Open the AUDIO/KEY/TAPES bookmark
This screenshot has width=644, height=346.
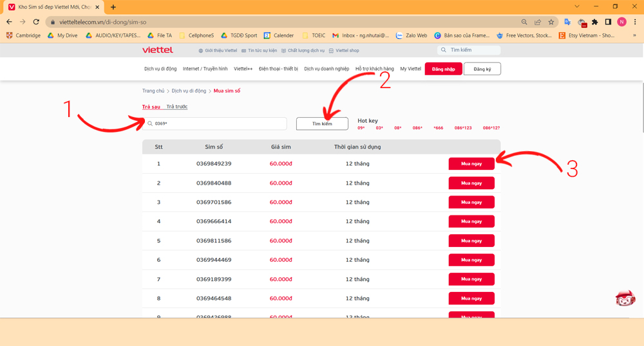pos(113,35)
